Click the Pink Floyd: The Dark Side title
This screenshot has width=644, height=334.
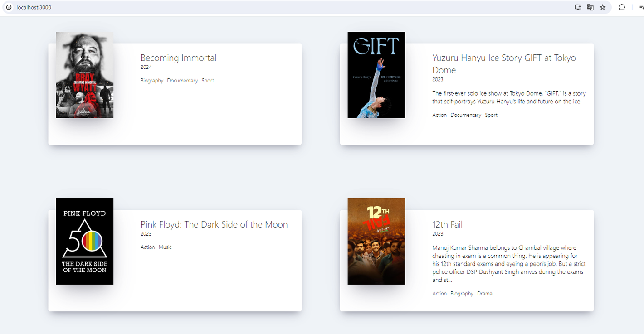point(214,224)
